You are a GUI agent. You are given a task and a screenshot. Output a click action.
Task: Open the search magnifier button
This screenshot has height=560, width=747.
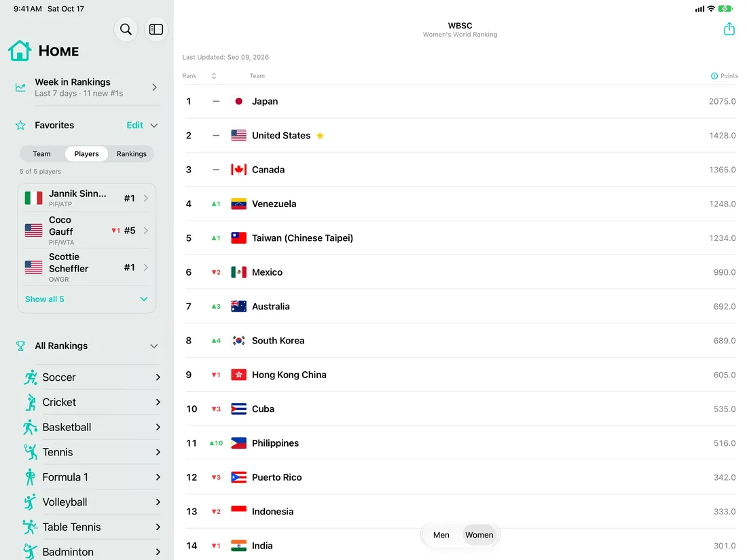pos(126,29)
